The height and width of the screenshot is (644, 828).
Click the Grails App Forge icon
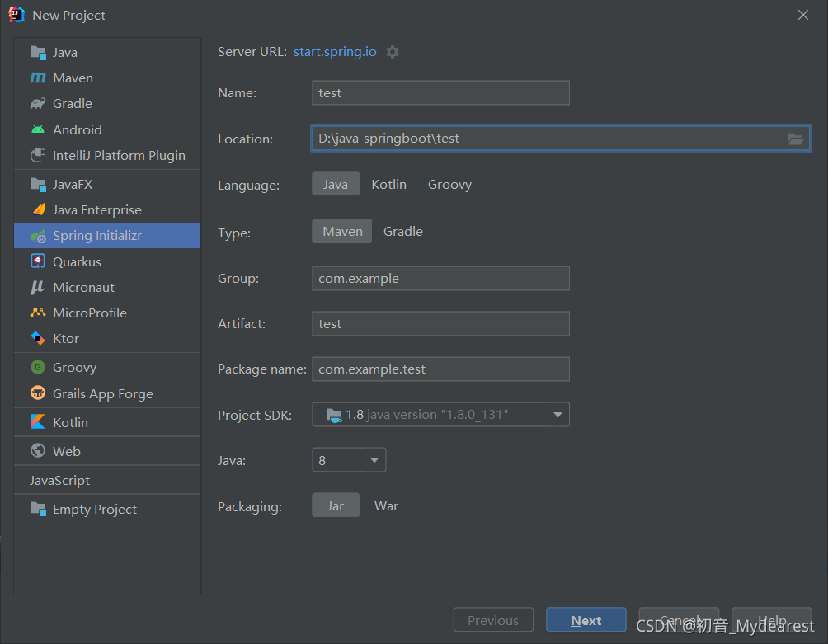[x=38, y=393]
